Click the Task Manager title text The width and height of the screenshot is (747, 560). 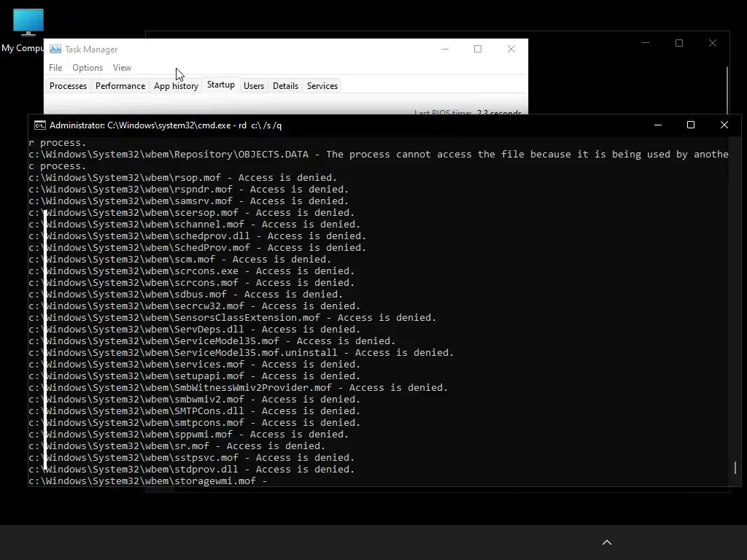91,50
